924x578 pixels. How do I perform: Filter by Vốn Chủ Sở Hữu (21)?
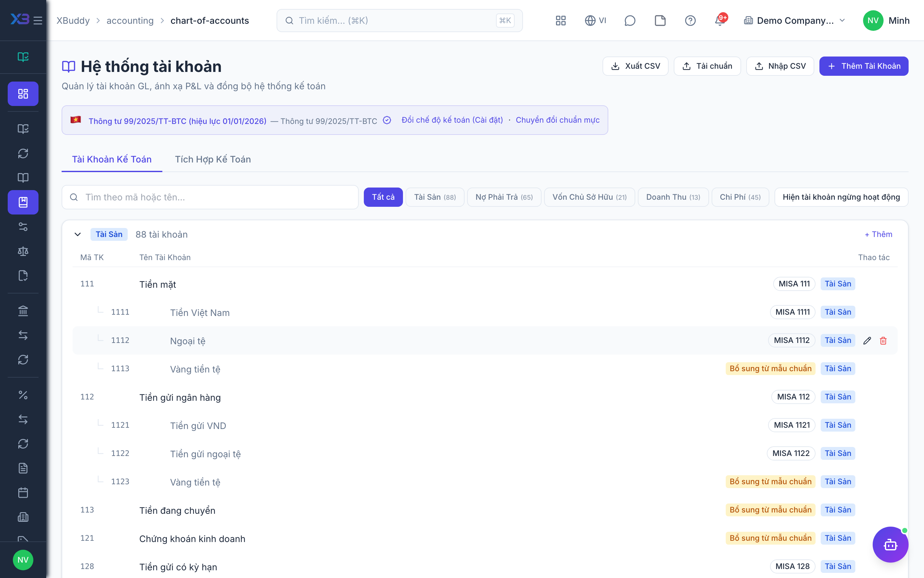589,197
